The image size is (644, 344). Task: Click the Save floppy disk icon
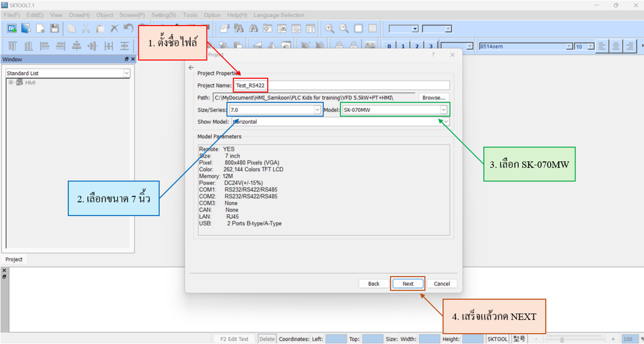[55, 29]
